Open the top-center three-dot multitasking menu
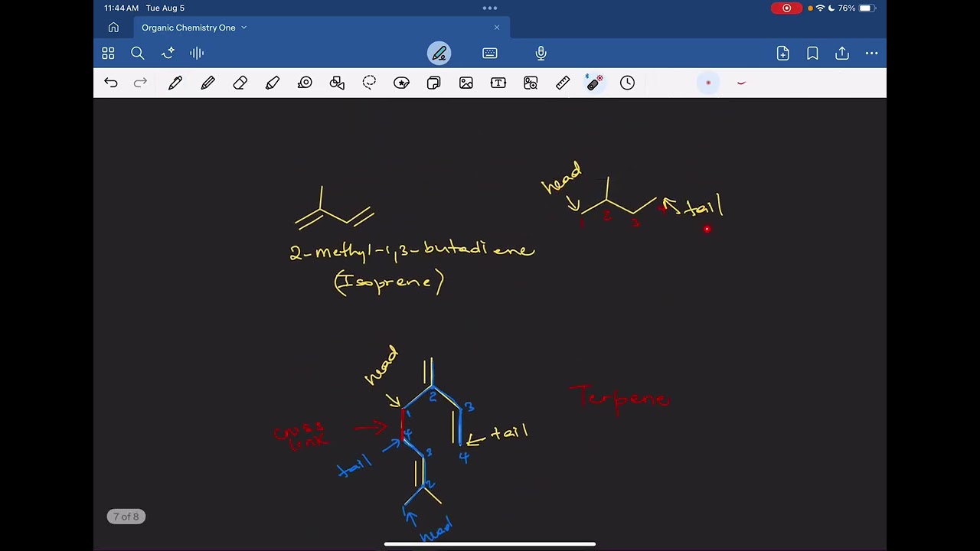The image size is (980, 551). 490,8
